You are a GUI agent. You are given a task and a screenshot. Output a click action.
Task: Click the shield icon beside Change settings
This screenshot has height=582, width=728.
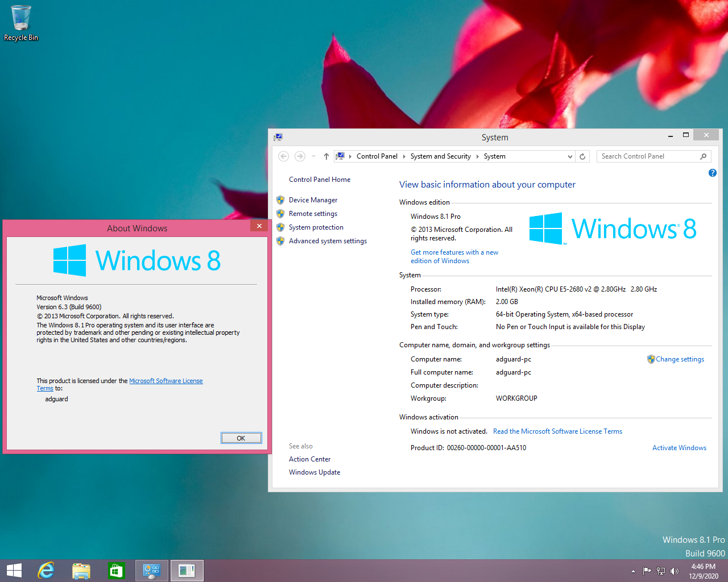click(x=651, y=359)
